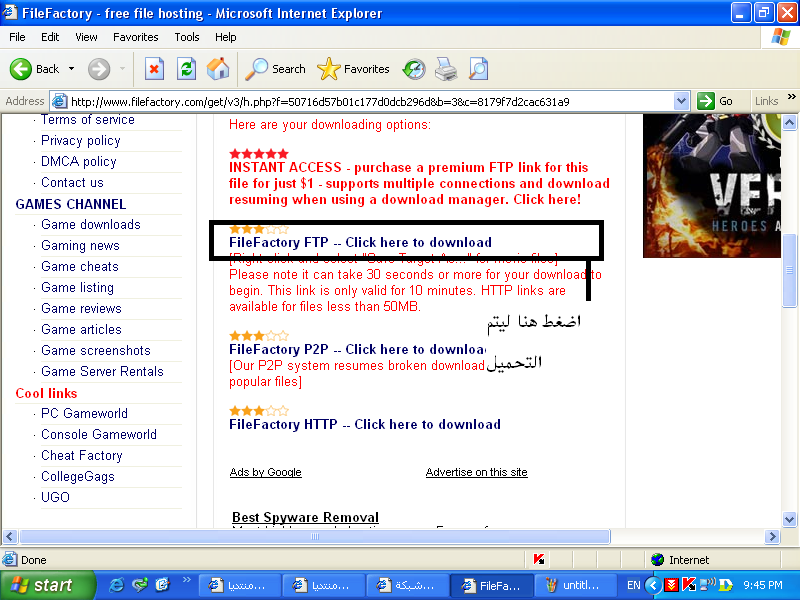Viewport: 800px width, 600px height.
Task: Click the scroll down arrow button
Action: pos(789,520)
